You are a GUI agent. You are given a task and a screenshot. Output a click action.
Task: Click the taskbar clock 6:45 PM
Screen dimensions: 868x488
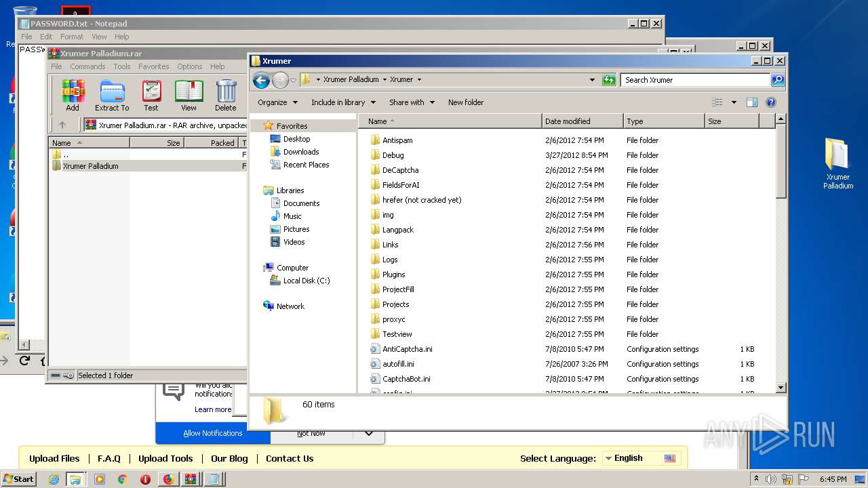coord(833,479)
